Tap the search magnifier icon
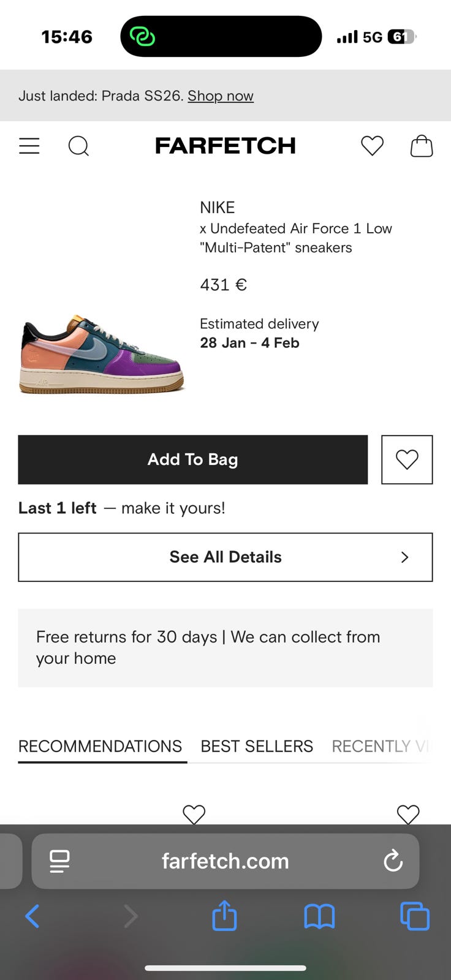Viewport: 451px width, 980px height. coord(78,146)
